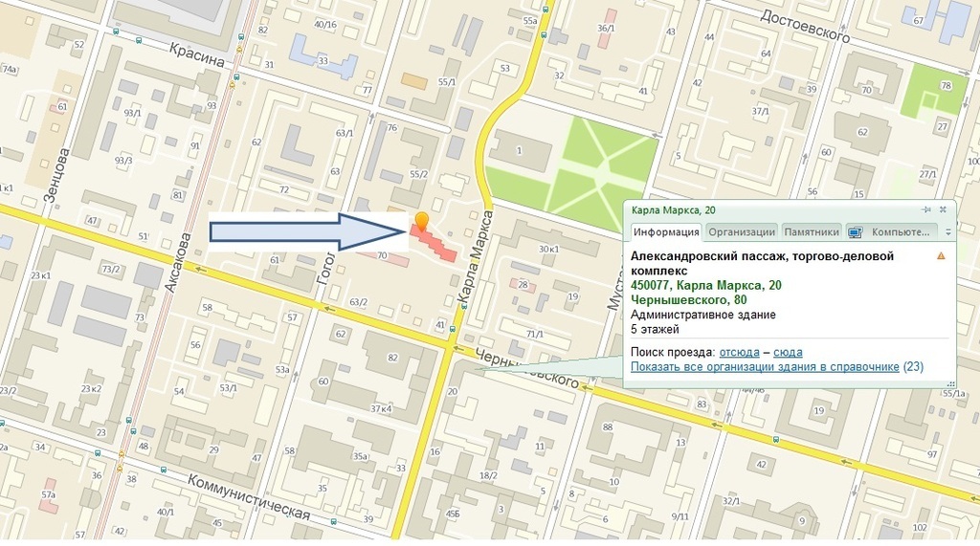The image size is (980, 546).
Task: Switch to the Информация tab
Action: point(664,231)
